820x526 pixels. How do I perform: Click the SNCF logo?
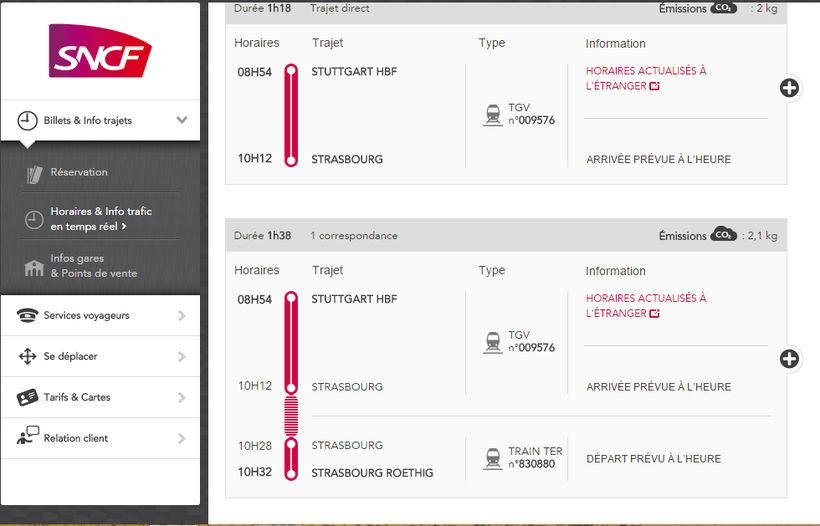[x=100, y=50]
